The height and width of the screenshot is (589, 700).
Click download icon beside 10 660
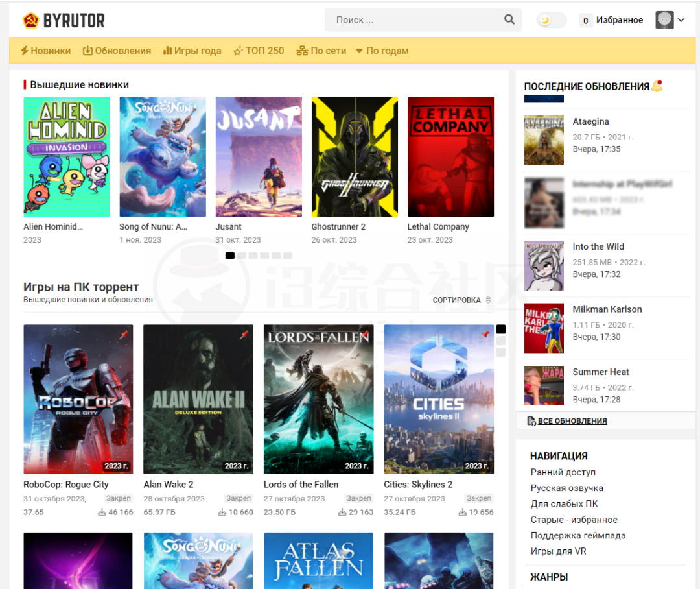click(222, 512)
